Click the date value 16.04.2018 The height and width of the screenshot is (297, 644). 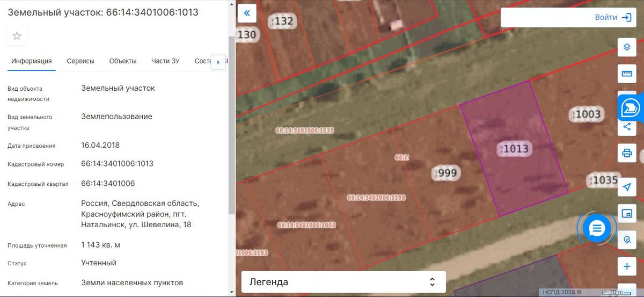click(100, 145)
